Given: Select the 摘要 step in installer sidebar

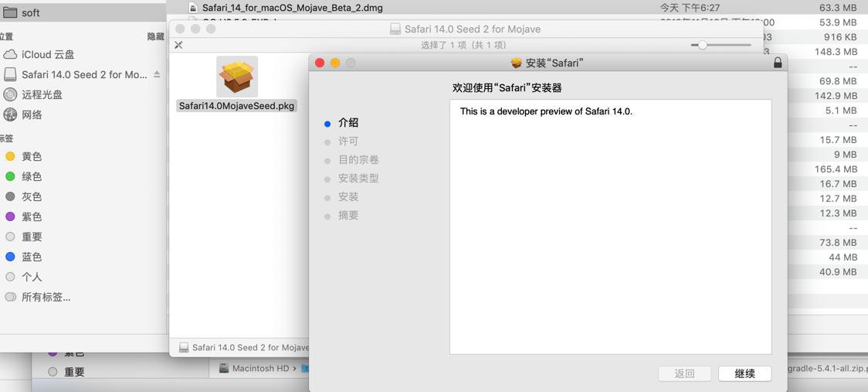Looking at the screenshot, I should pos(348,215).
